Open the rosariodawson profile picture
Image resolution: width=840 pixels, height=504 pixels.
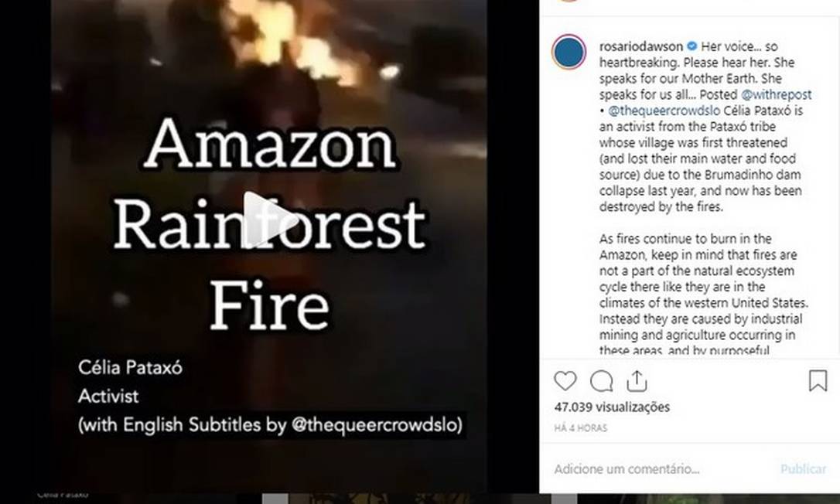point(569,53)
